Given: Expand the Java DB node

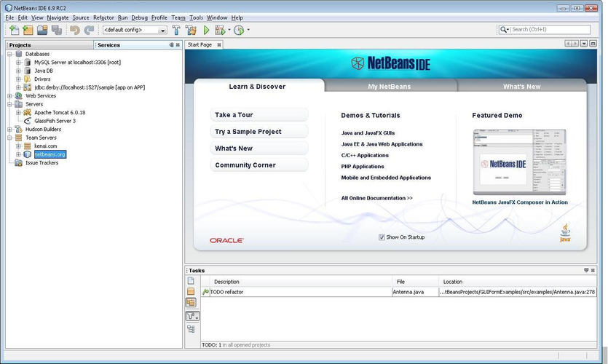Looking at the screenshot, I should pyautogui.click(x=18, y=71).
